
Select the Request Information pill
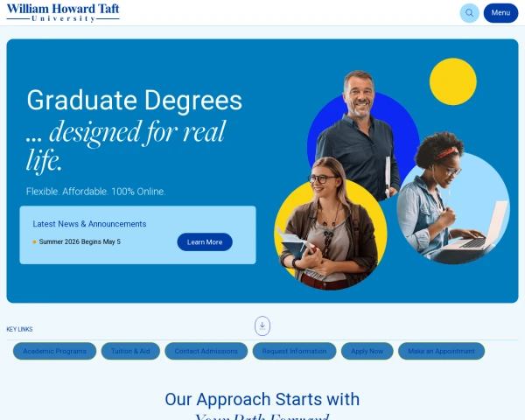pyautogui.click(x=294, y=351)
